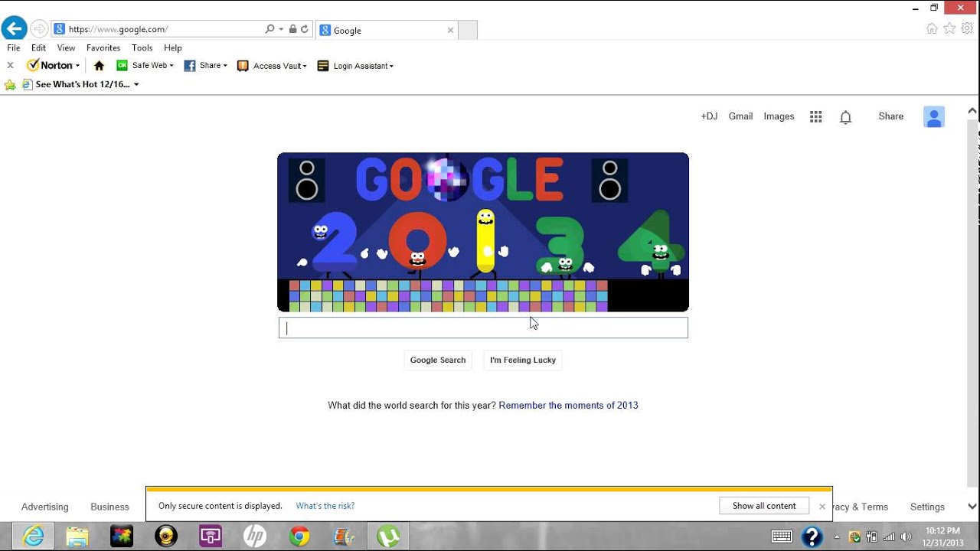Viewport: 980px width, 551px height.
Task: Click the Add to favorites bar star icon
Action: coord(10,85)
